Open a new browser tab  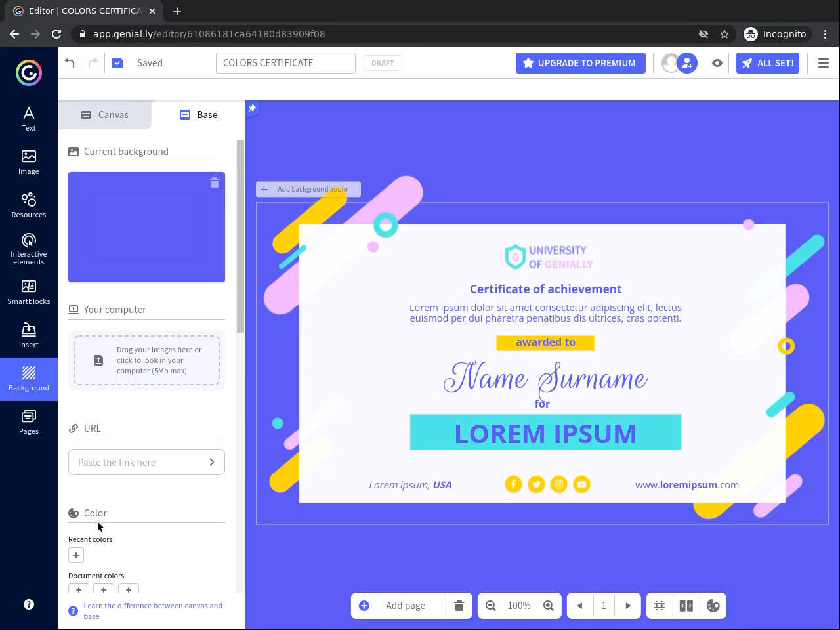click(x=177, y=11)
